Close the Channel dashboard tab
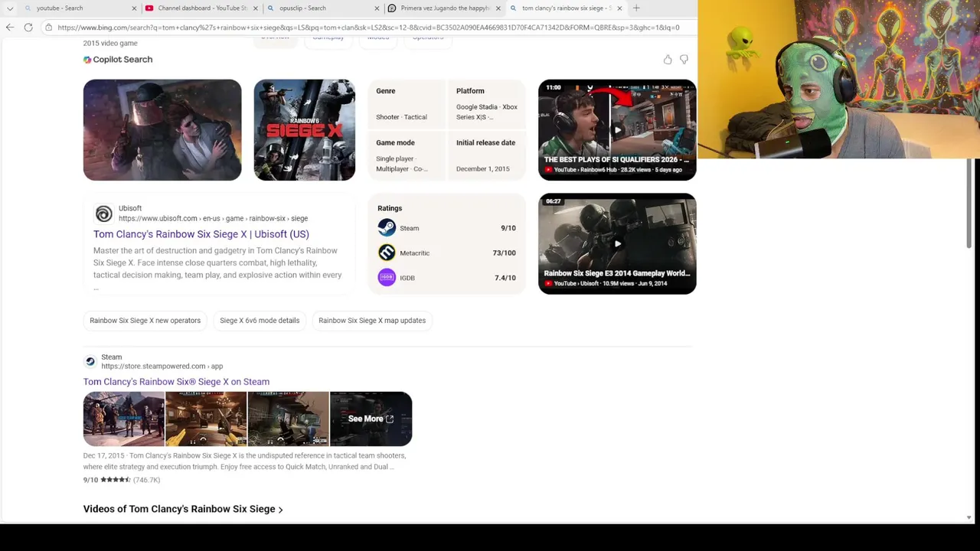The height and width of the screenshot is (551, 980). tap(256, 8)
